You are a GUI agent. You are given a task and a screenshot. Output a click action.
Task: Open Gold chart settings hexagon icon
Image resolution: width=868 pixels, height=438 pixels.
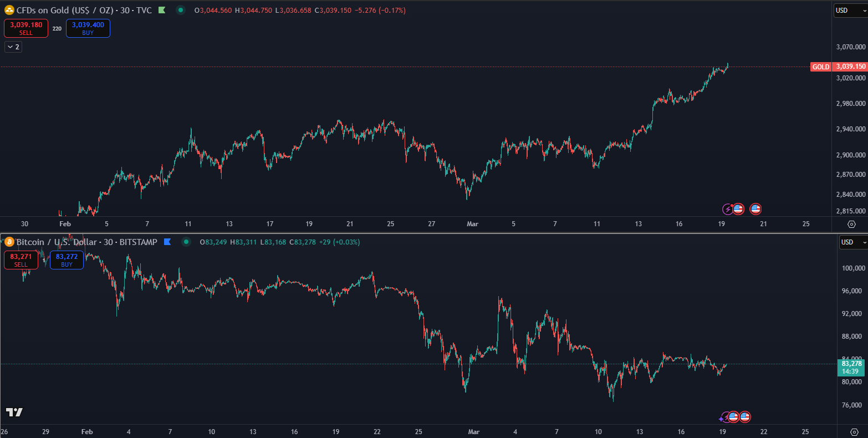click(852, 224)
